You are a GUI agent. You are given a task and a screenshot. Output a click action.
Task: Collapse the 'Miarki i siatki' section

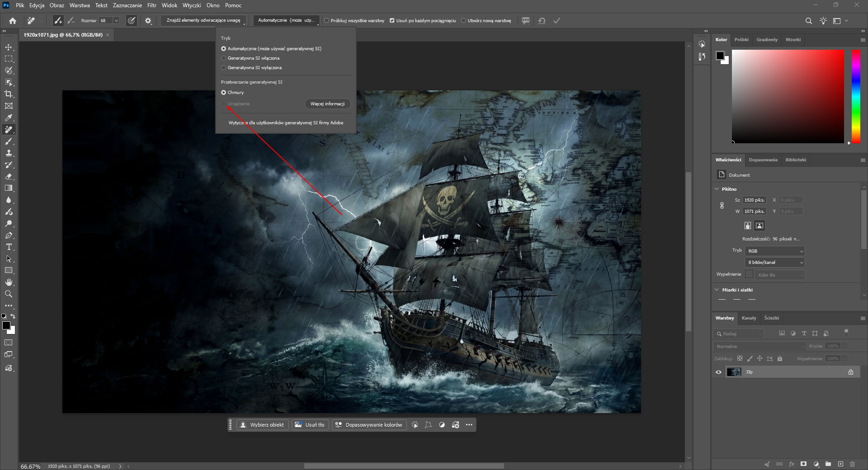(717, 290)
